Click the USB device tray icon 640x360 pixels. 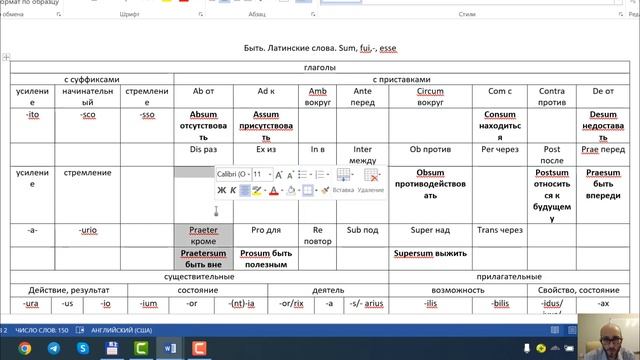pyautogui.click(x=527, y=348)
